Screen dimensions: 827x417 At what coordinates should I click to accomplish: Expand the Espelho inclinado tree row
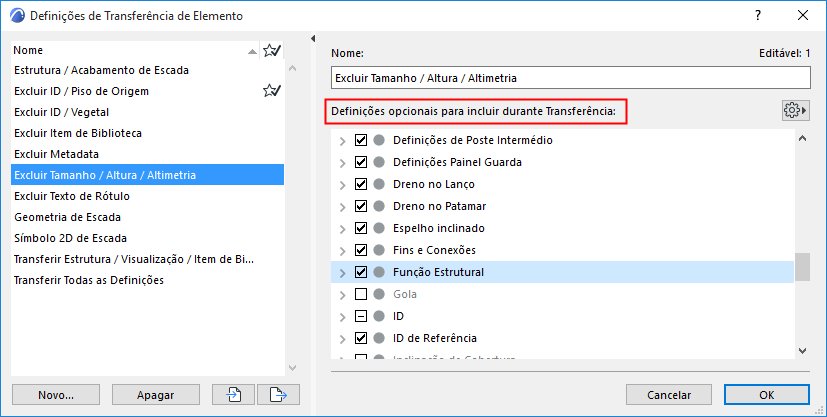pyautogui.click(x=343, y=228)
